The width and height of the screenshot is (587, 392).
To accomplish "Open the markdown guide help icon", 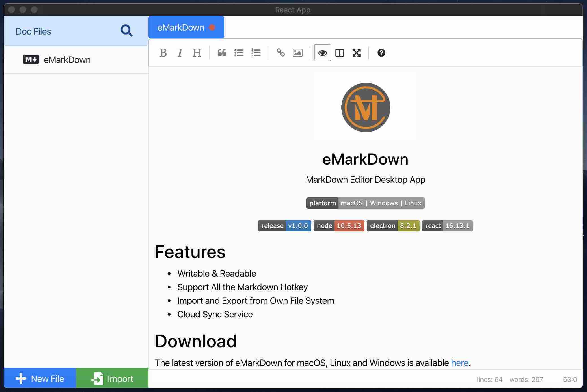I will (381, 53).
